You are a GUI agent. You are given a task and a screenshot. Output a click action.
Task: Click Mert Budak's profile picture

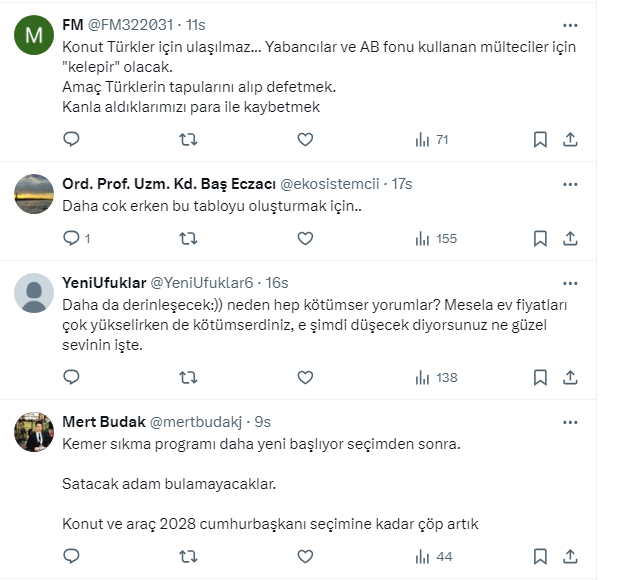coord(34,433)
